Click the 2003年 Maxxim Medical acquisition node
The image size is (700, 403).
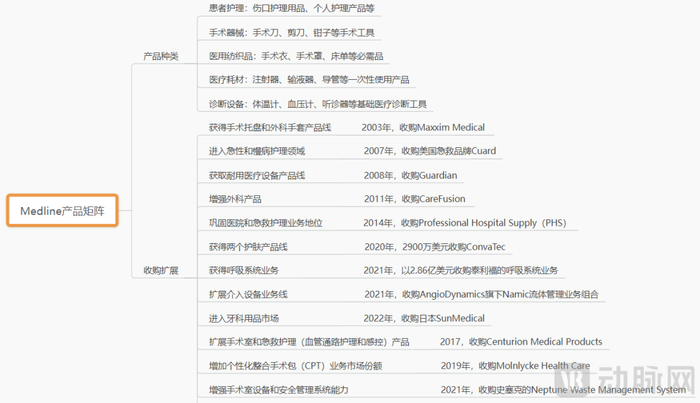pyautogui.click(x=423, y=128)
